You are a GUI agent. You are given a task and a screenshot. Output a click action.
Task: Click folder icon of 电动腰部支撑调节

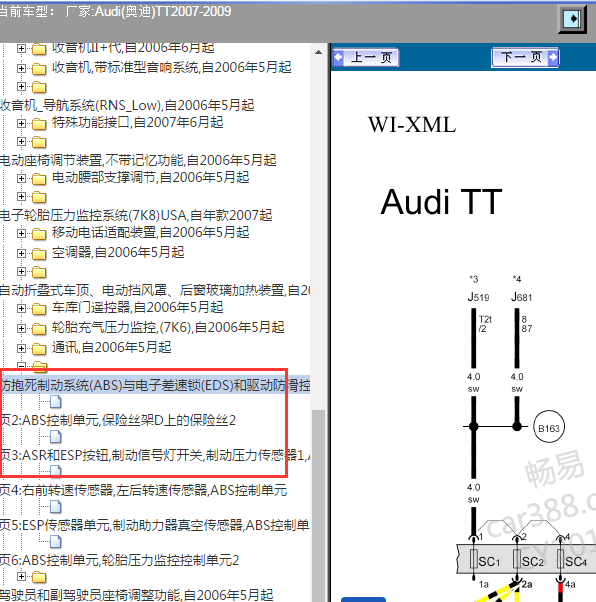[39, 179]
